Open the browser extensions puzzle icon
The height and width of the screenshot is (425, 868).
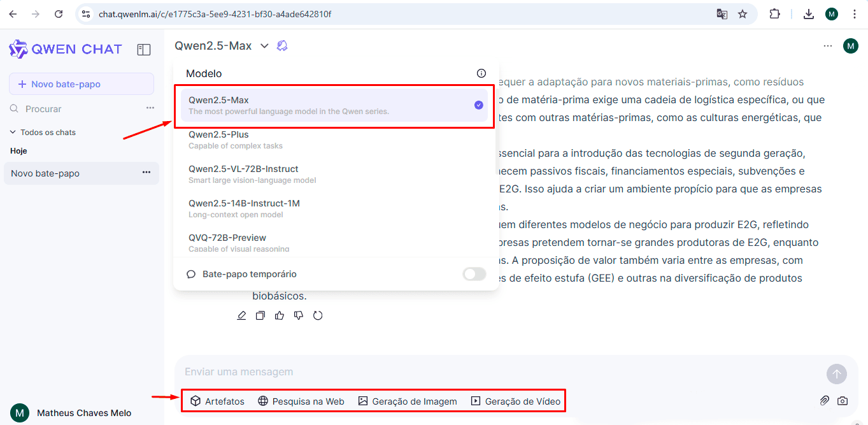point(775,14)
